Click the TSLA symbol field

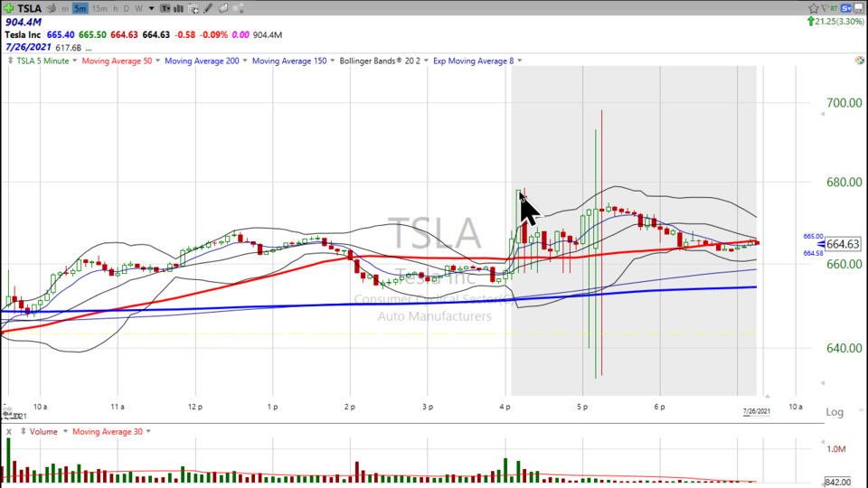coord(29,8)
